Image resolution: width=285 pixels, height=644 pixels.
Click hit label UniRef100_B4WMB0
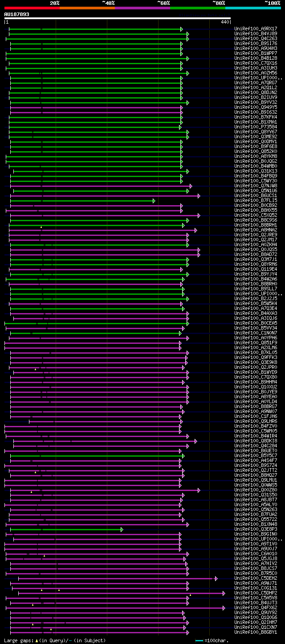[x=256, y=166]
